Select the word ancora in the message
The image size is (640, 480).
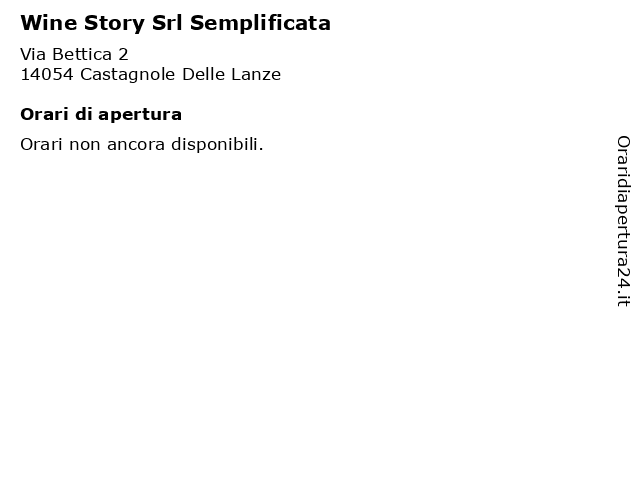point(136,145)
